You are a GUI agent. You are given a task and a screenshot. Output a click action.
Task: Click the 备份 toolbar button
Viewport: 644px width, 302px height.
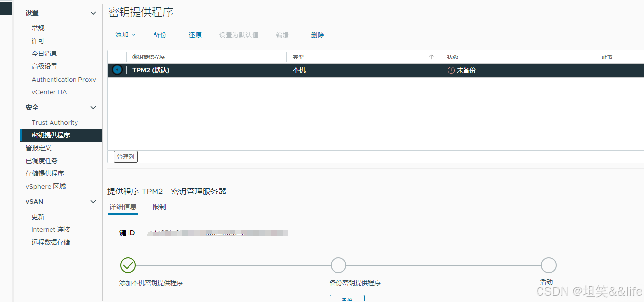[160, 35]
